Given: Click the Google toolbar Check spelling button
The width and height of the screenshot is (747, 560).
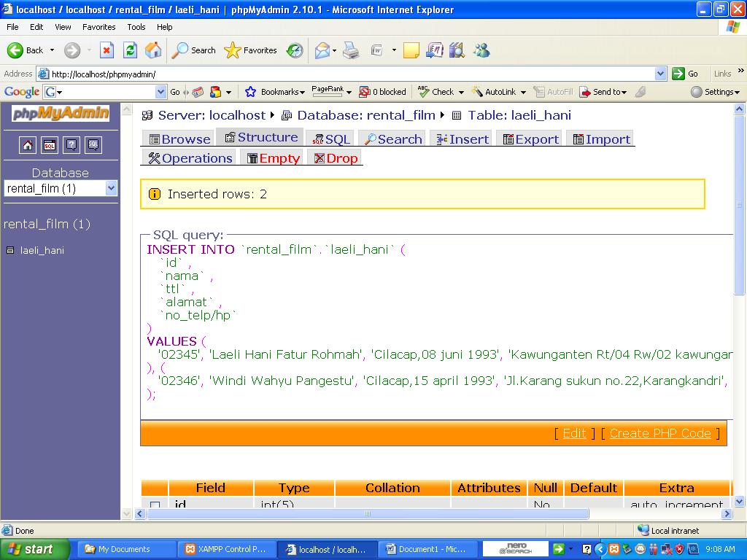Looking at the screenshot, I should 436,91.
